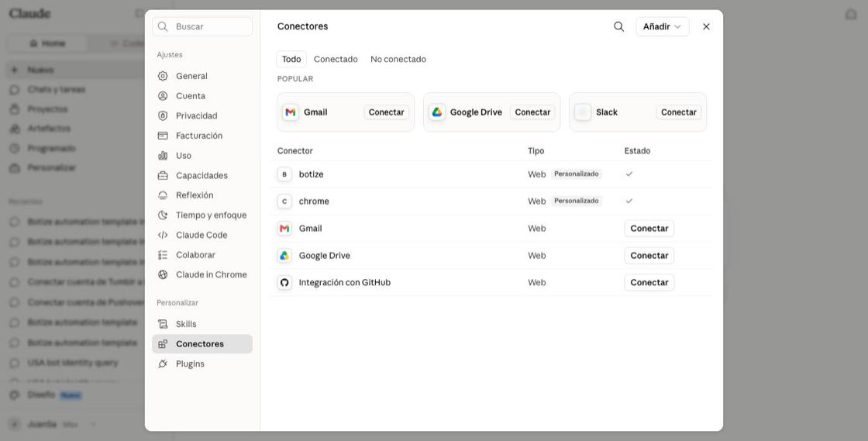
Task: Open Privacidad settings
Action: [202, 115]
